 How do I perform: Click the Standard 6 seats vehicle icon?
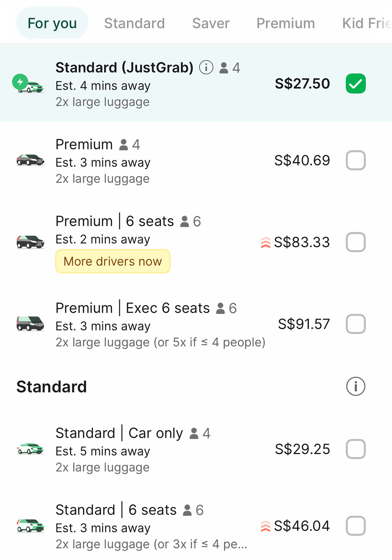coord(30,526)
